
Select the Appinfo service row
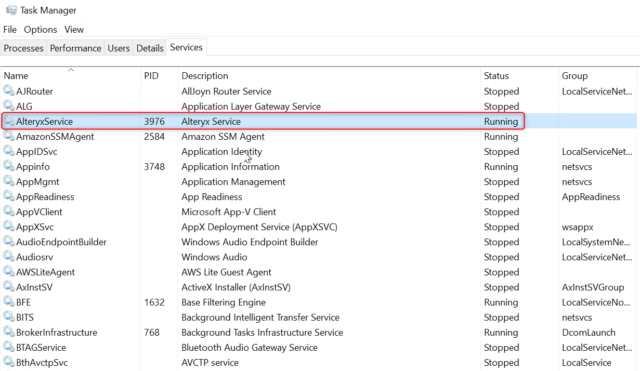[318, 167]
